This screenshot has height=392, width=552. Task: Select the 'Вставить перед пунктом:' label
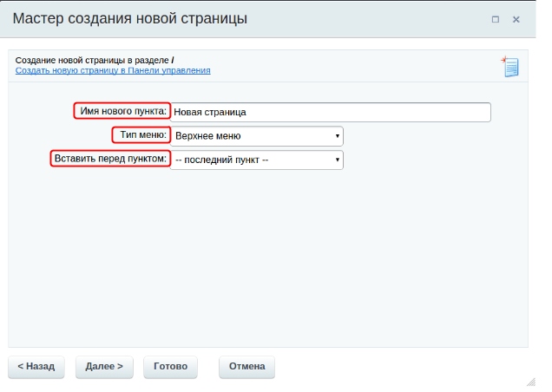tap(109, 160)
